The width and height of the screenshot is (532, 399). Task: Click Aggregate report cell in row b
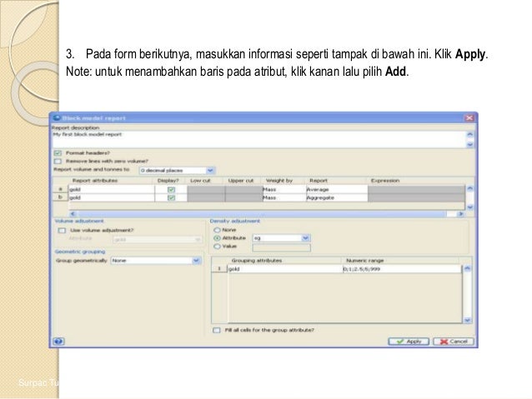[x=337, y=197]
